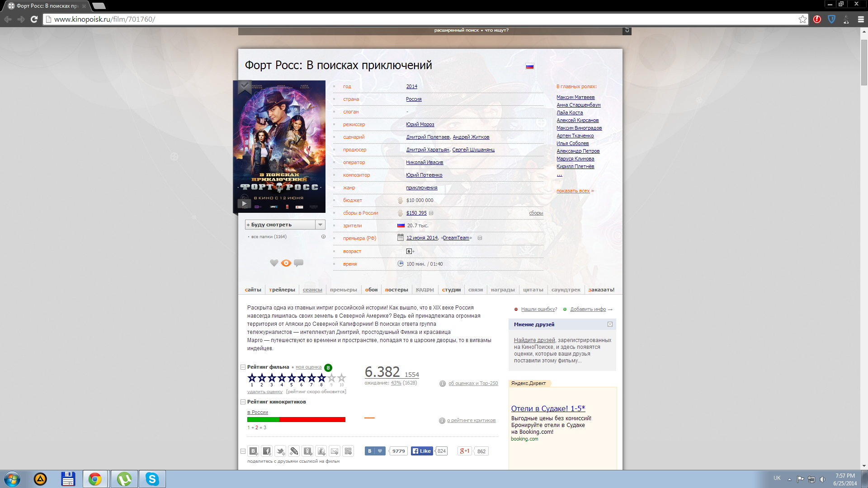
Task: Close the Мнение друзей panel
Action: coord(610,324)
